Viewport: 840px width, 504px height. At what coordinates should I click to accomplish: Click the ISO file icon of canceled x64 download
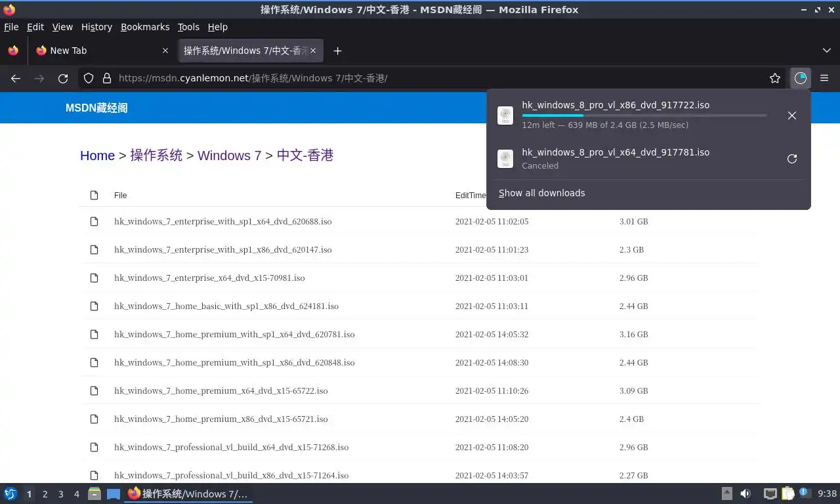coord(505,159)
